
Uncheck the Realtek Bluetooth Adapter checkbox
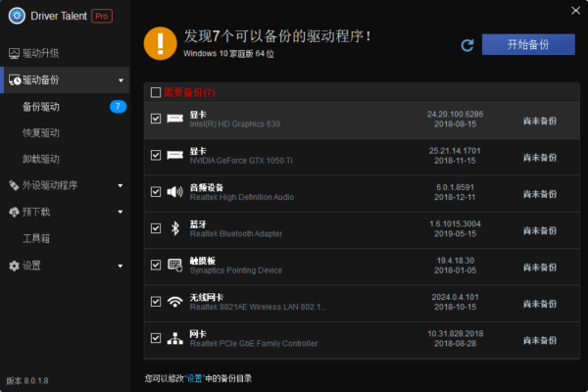156,228
